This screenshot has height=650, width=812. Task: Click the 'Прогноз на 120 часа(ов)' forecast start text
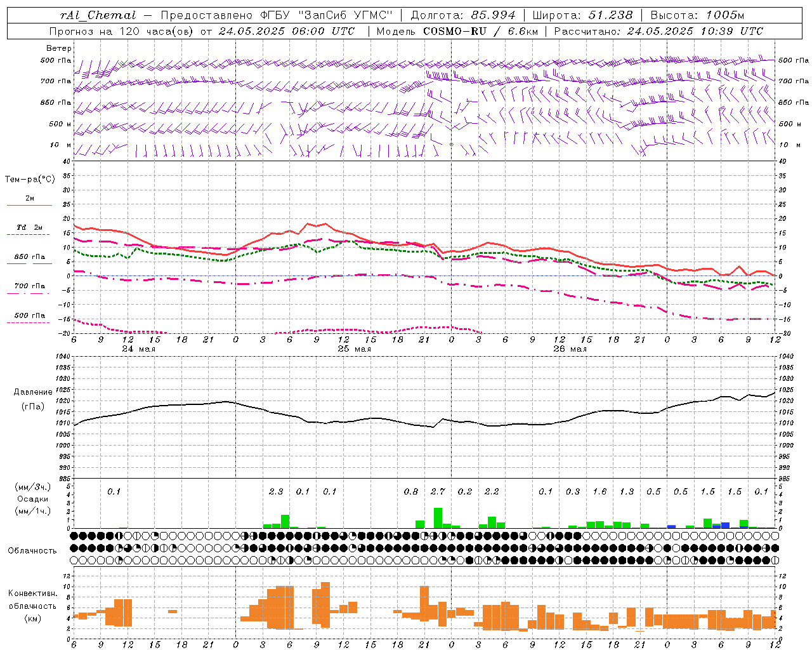coord(122,31)
